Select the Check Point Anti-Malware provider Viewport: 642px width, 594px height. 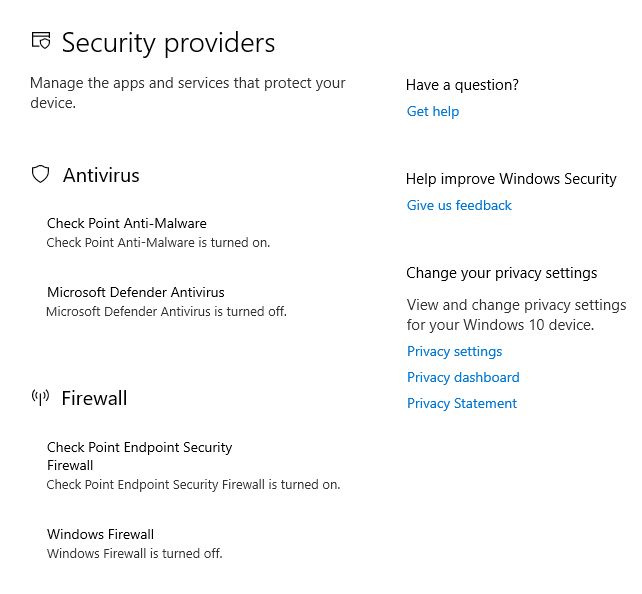click(x=127, y=223)
